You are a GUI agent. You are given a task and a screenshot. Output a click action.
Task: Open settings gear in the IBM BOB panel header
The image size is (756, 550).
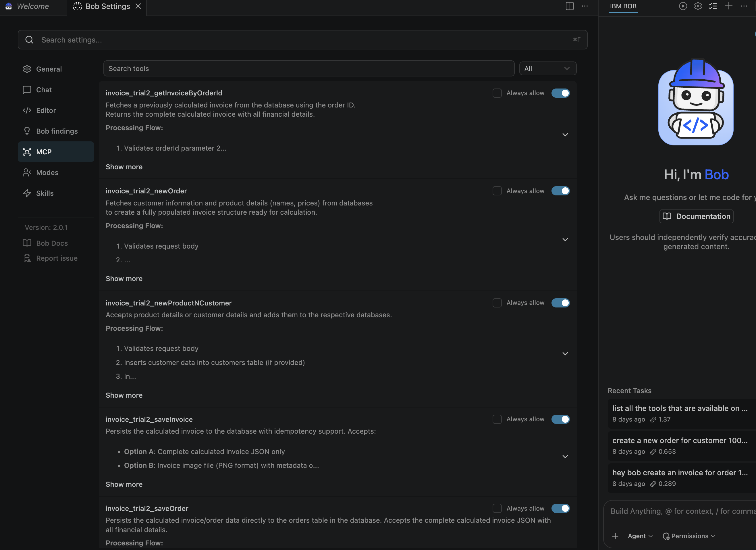pyautogui.click(x=698, y=6)
